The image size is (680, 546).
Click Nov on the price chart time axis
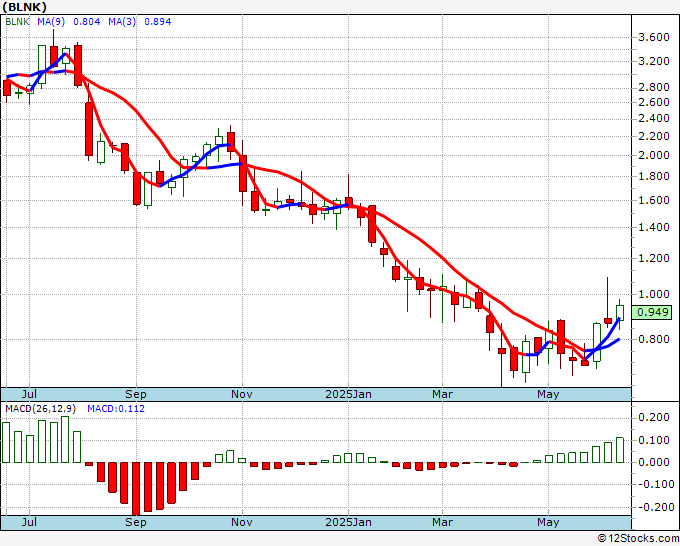pyautogui.click(x=242, y=394)
